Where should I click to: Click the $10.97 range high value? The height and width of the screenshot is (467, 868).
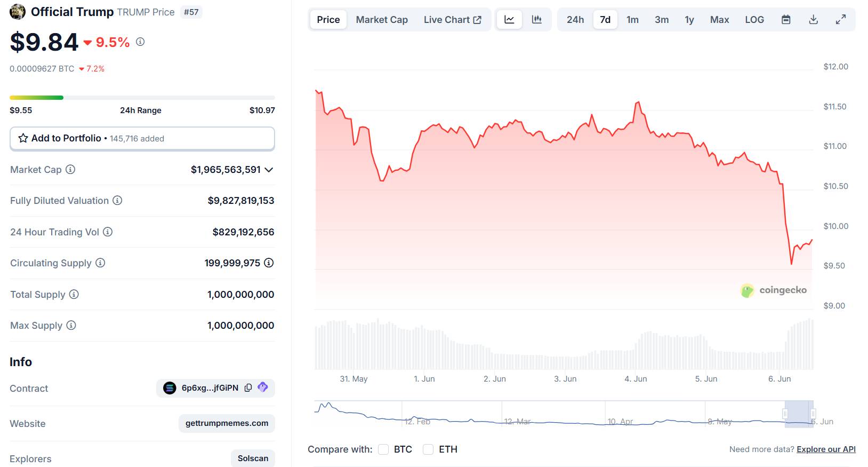(262, 110)
